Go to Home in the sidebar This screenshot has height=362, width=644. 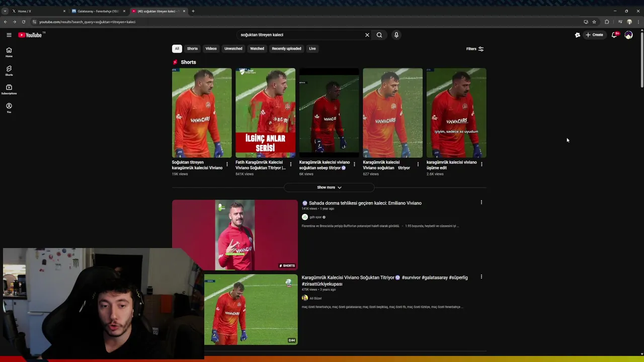point(9,52)
